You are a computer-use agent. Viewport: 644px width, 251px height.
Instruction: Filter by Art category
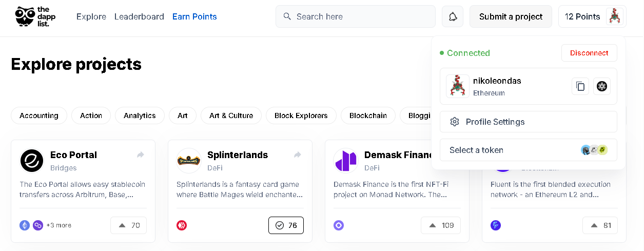click(183, 115)
